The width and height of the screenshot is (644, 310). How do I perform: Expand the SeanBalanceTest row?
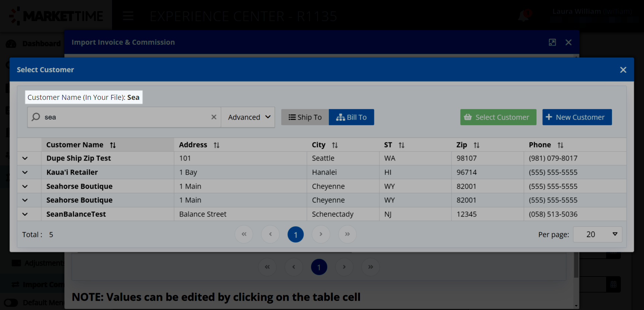(x=25, y=214)
